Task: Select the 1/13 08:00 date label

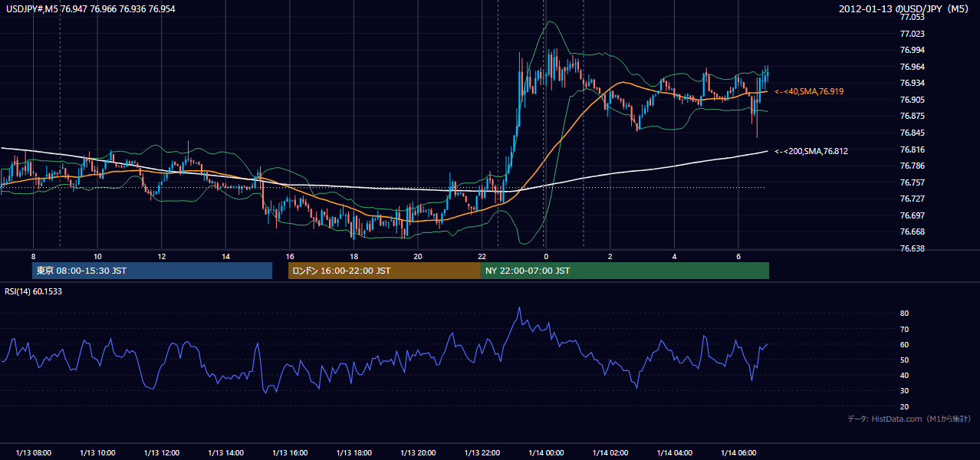Action: pyautogui.click(x=33, y=453)
